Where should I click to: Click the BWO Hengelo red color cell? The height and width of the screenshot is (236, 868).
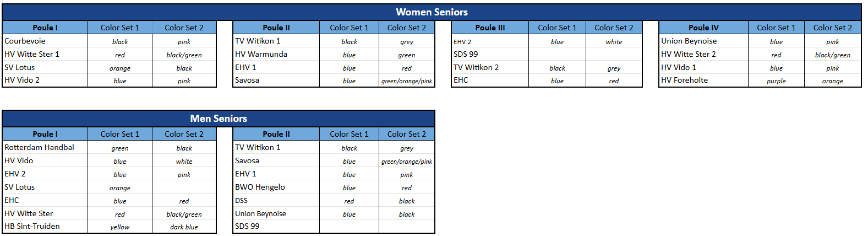406,188
